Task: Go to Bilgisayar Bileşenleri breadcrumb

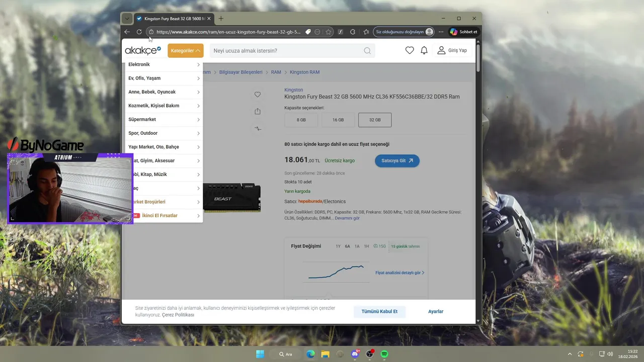Action: point(241,72)
